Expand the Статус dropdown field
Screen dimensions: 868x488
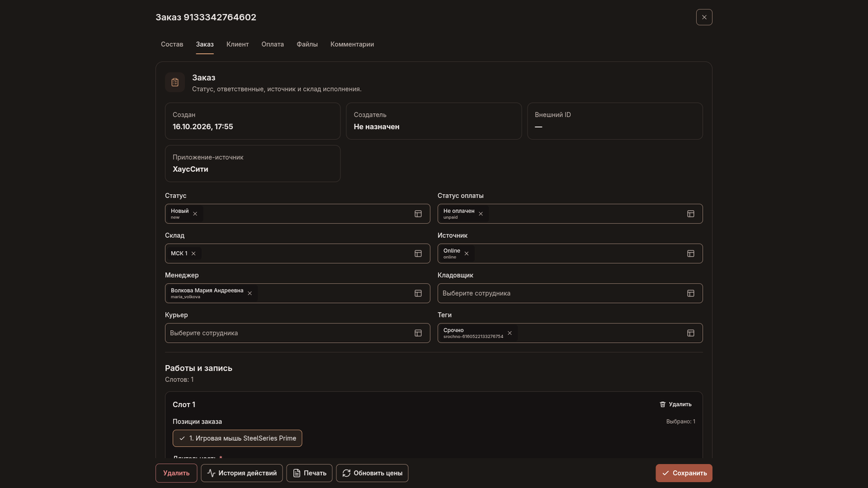pos(297,214)
